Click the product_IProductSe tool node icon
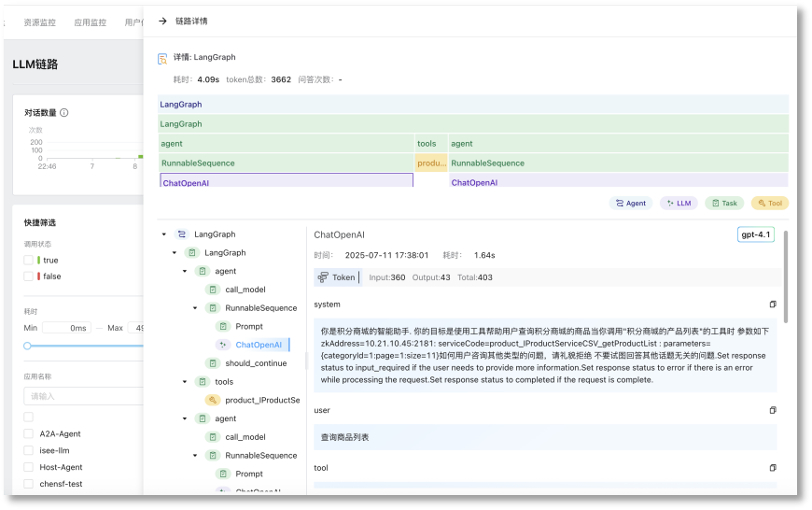The image size is (812, 510). point(213,400)
